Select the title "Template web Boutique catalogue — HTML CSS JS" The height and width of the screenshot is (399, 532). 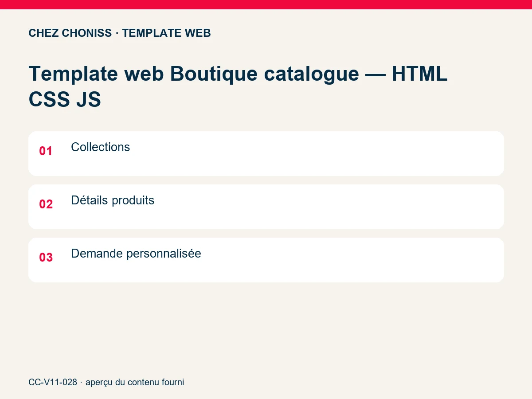[238, 86]
